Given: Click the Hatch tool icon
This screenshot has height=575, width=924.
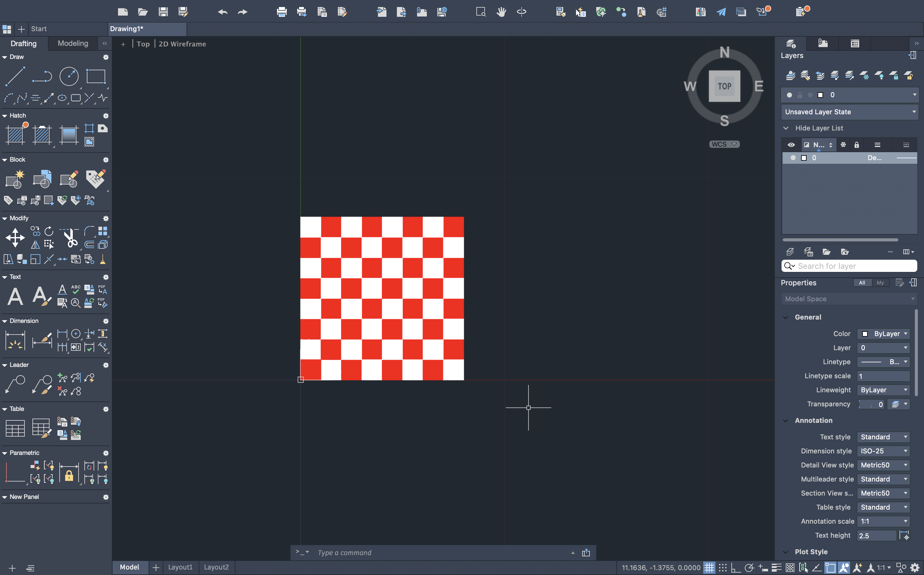Looking at the screenshot, I should (x=16, y=135).
